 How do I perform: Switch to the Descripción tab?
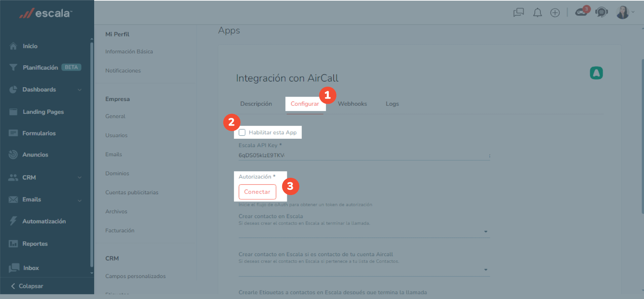pos(256,104)
